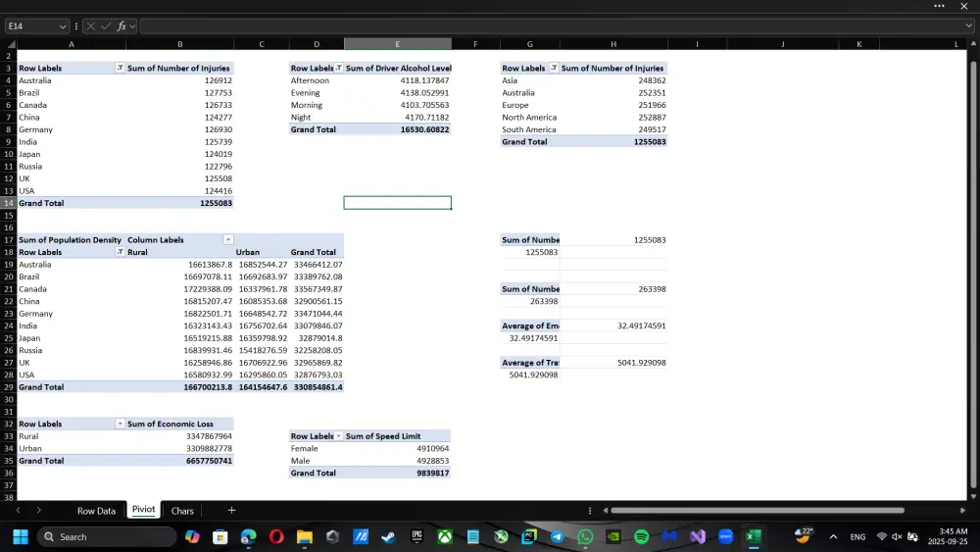Click the cancel X icon in formula bar

pos(90,26)
